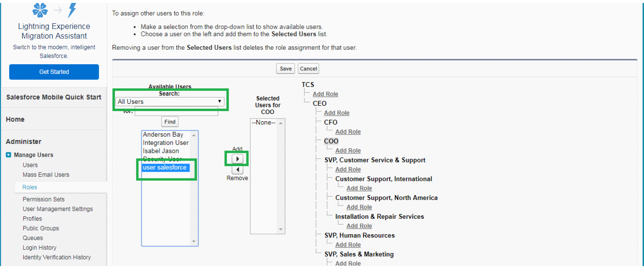This screenshot has width=644, height=269.
Task: Select Anderson Bay in available users
Action: (163, 135)
